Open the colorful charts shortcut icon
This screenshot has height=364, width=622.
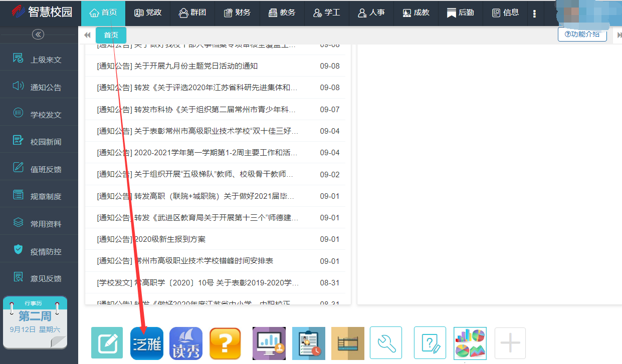(x=470, y=343)
